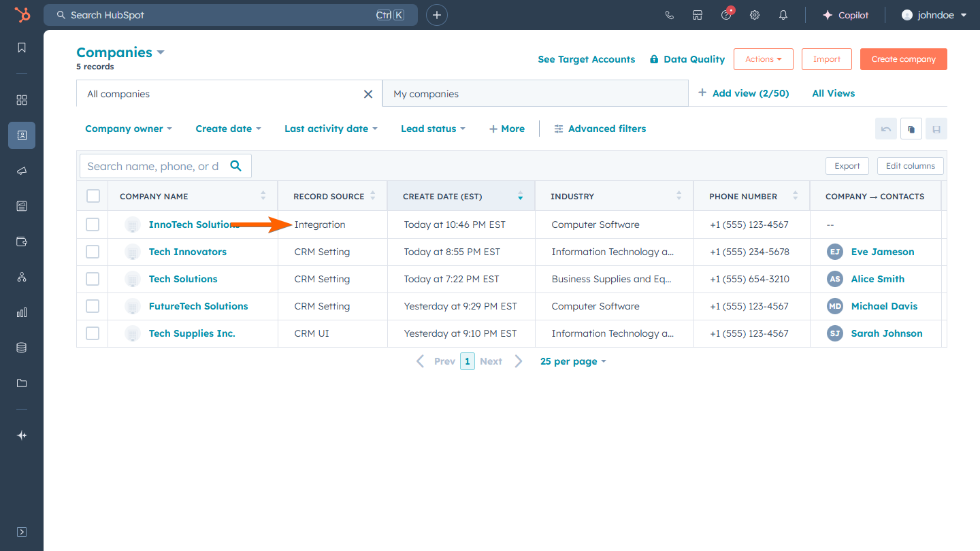The image size is (980, 551).
Task: Open the Marketplace storefront icon
Action: coord(698,15)
